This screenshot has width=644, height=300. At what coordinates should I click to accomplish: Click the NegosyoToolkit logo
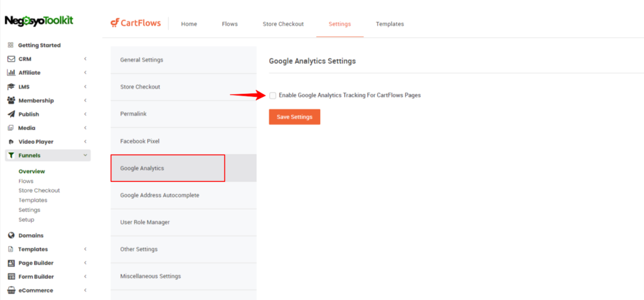tap(39, 21)
